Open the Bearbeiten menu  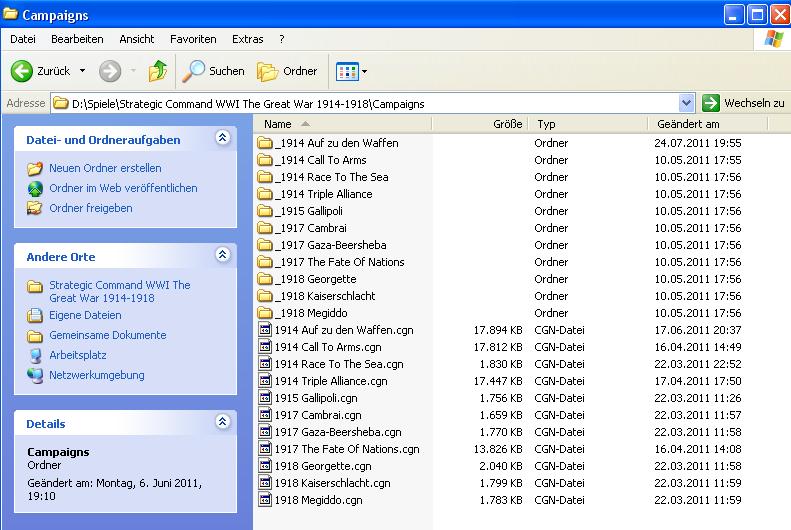tap(77, 39)
